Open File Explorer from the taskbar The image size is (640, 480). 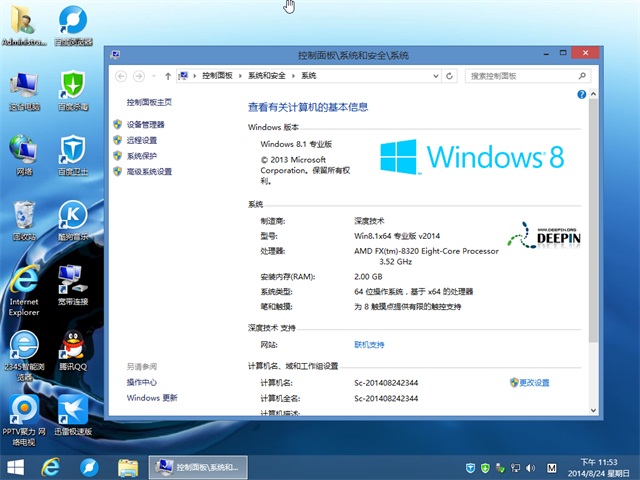pos(127,467)
